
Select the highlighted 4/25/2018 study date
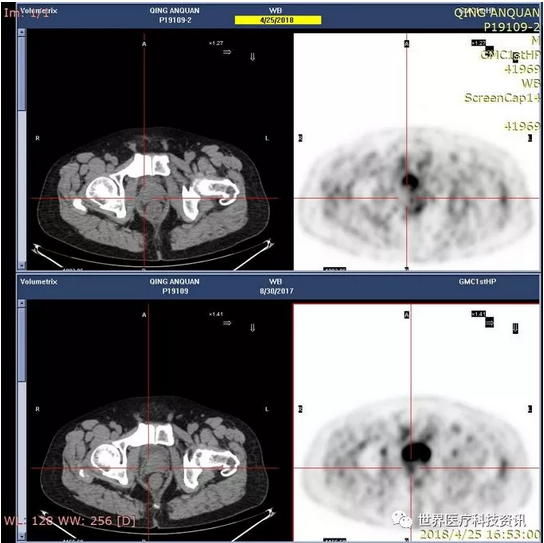(278, 20)
